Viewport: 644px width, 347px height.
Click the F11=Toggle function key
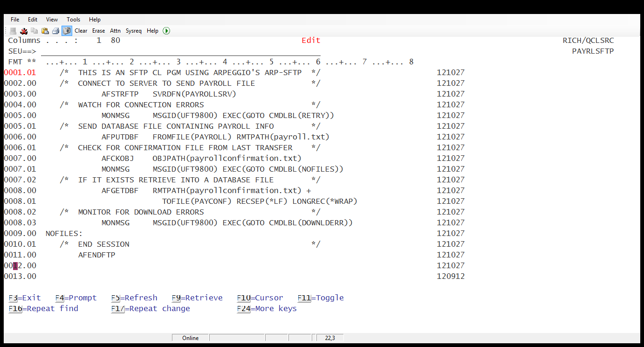coord(321,298)
